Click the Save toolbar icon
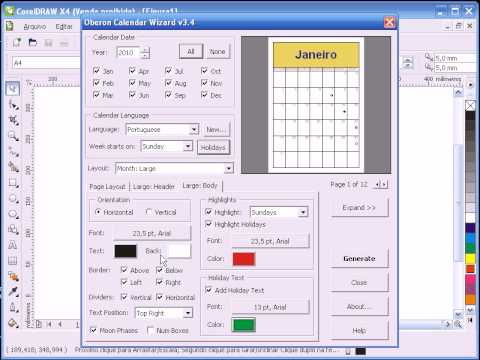480x360 pixels. (49, 43)
